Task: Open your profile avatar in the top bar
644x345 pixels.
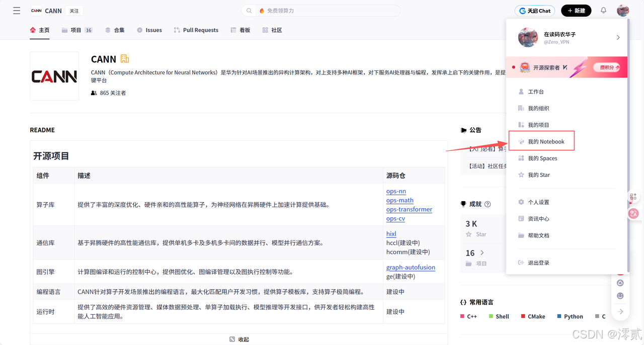Action: [x=622, y=10]
